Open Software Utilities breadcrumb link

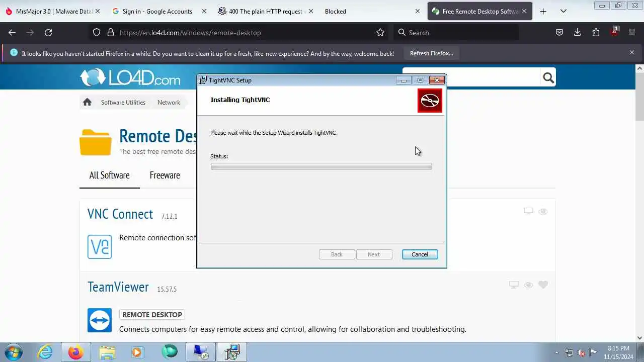[x=123, y=102]
